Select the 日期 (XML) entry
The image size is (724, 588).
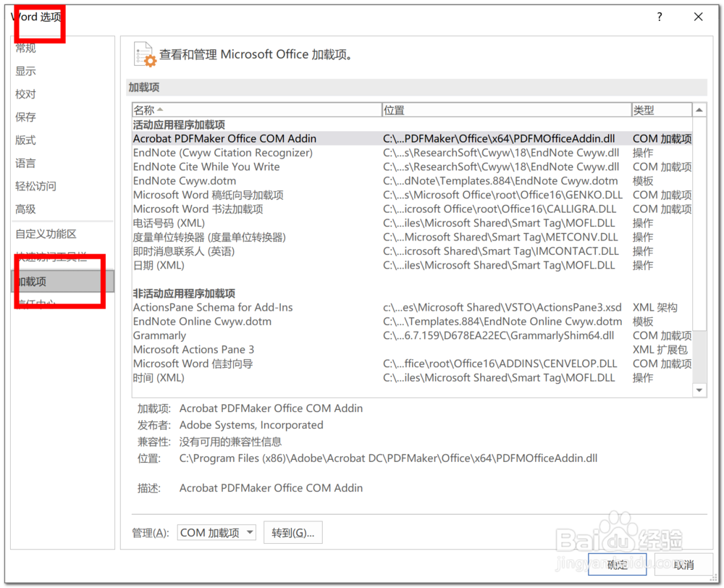(x=412, y=266)
